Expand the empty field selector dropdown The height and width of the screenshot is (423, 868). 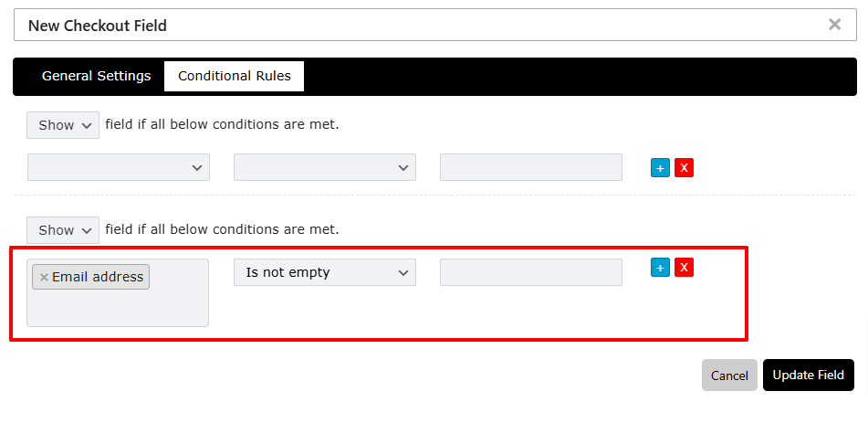click(119, 168)
